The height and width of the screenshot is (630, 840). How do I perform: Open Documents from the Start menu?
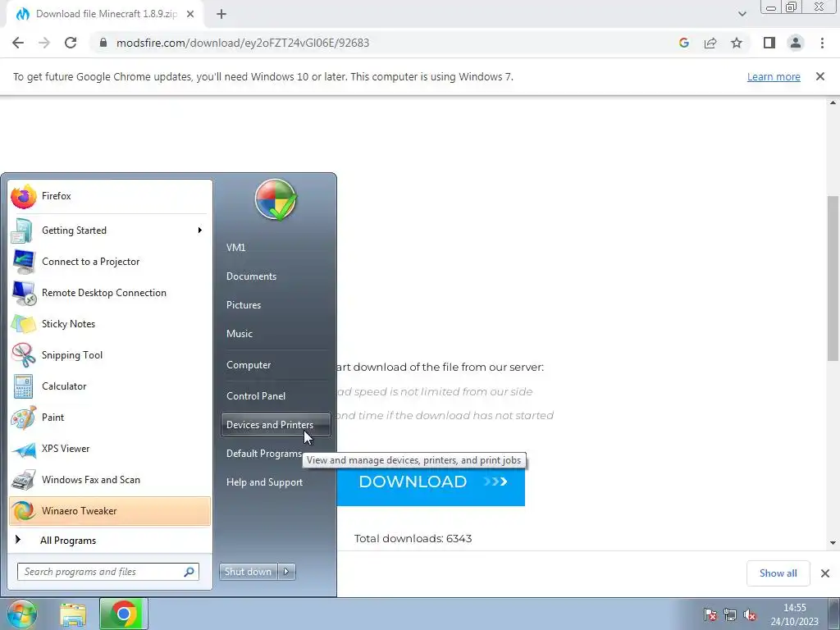tap(276, 276)
